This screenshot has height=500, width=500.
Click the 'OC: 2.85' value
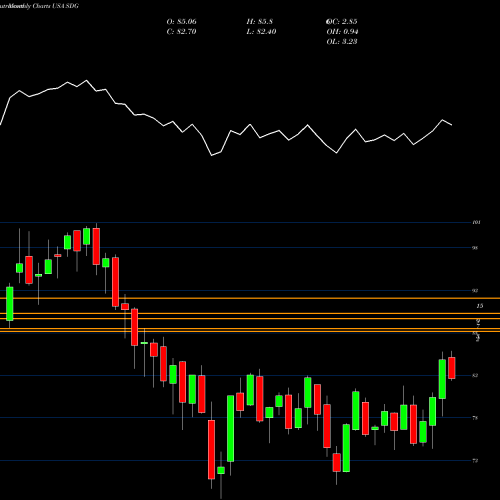[x=342, y=22]
